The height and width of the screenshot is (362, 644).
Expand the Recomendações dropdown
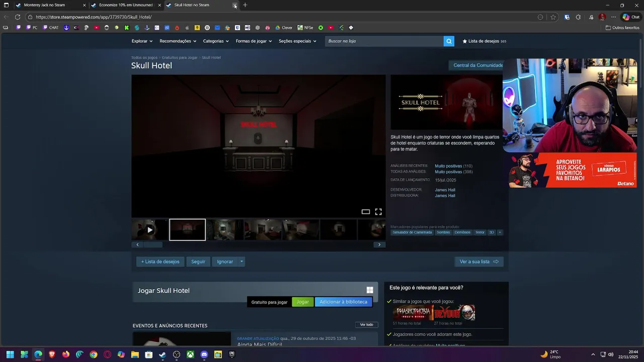click(x=177, y=41)
